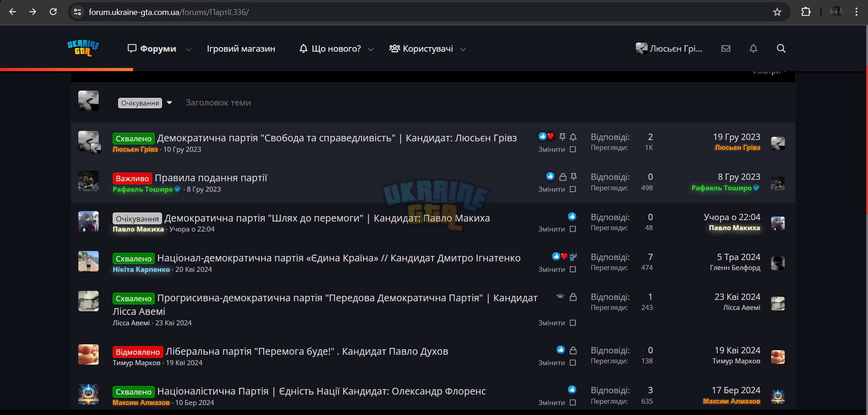Open the private messages envelope icon

click(726, 48)
